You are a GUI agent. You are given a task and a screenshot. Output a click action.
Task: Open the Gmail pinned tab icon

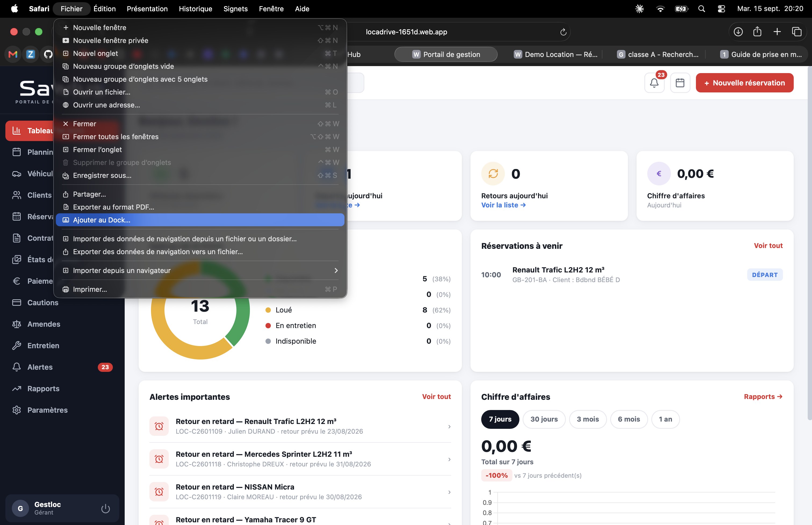13,54
